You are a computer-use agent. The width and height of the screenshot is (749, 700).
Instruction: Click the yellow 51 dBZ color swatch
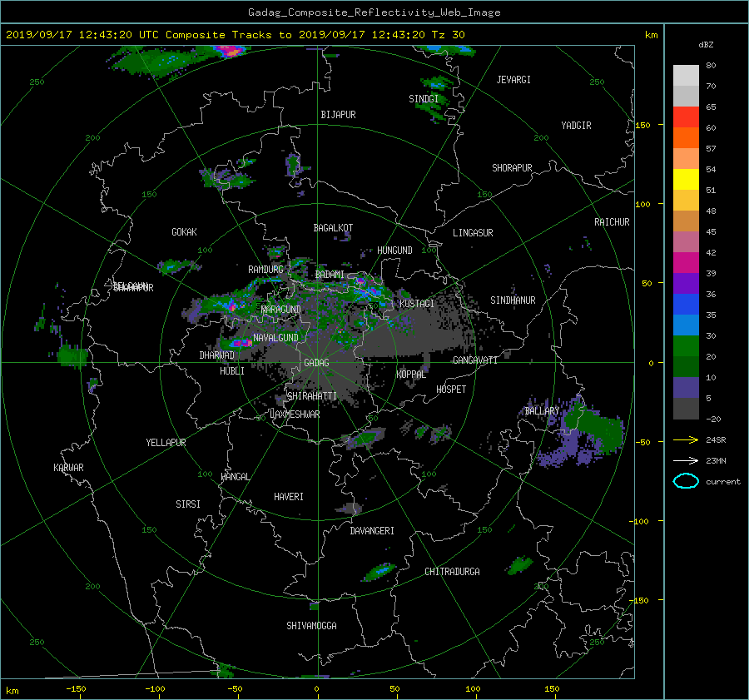point(686,179)
